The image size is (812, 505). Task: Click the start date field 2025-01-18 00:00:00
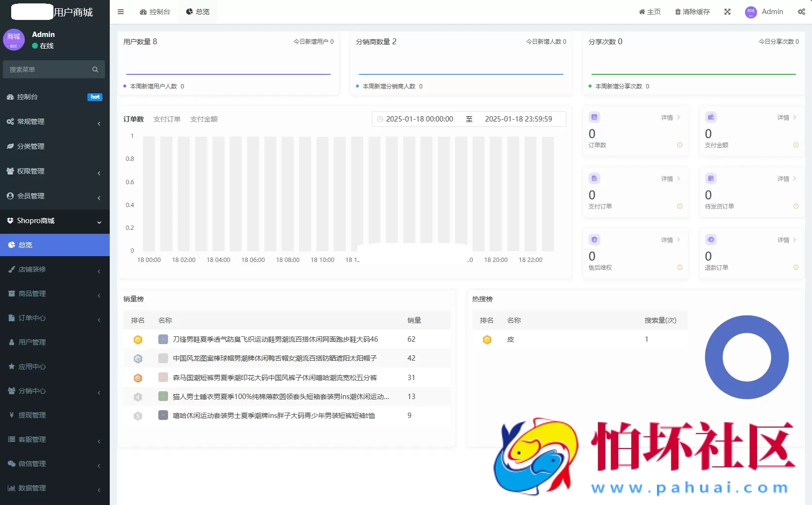coord(420,119)
